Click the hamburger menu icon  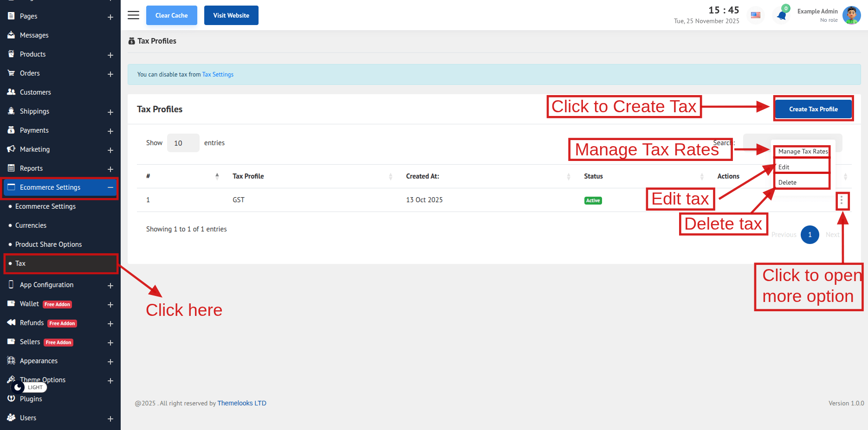pyautogui.click(x=133, y=15)
